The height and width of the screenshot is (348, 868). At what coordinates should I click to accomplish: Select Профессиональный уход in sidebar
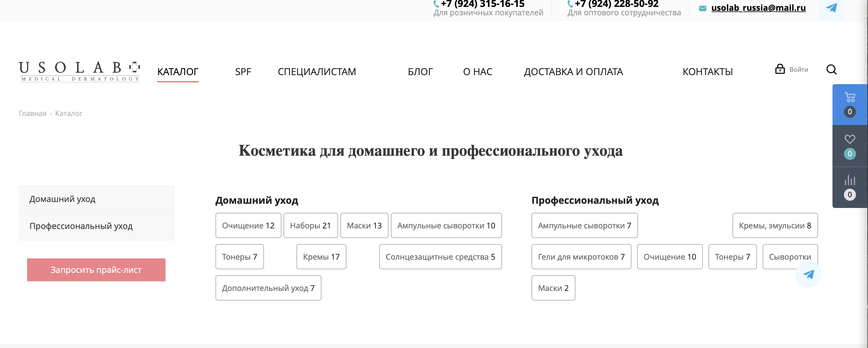81,226
